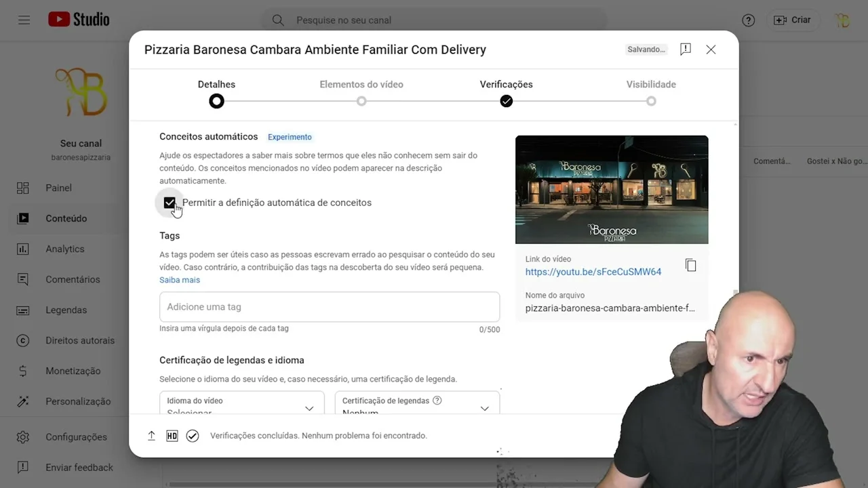Click the Pizzaria Baronesa video preview thumbnail
The height and width of the screenshot is (488, 868).
tap(612, 190)
